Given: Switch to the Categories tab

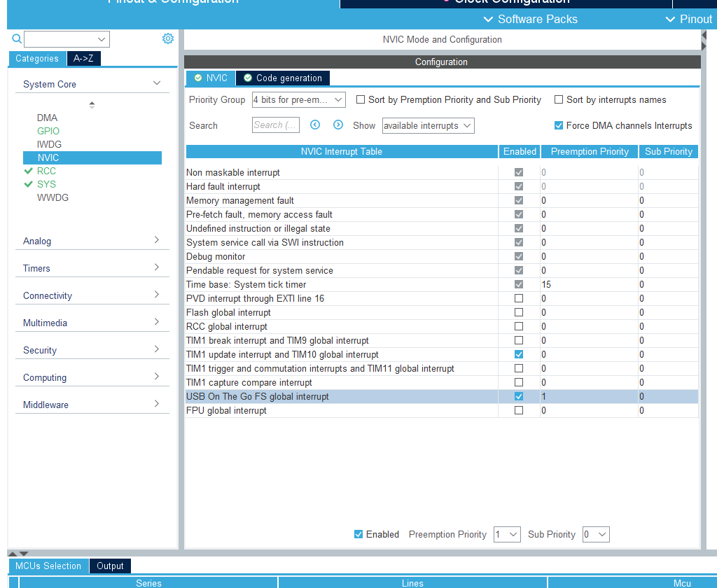Looking at the screenshot, I should click(x=37, y=59).
